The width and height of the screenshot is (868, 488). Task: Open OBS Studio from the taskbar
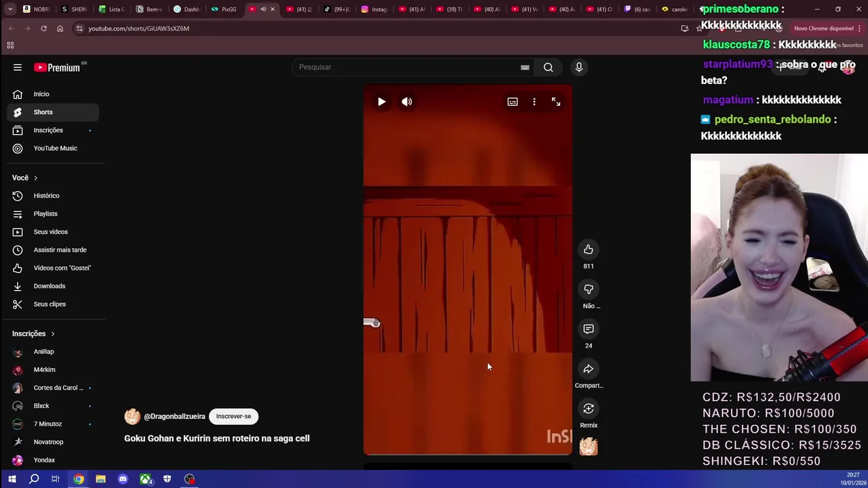[189, 479]
